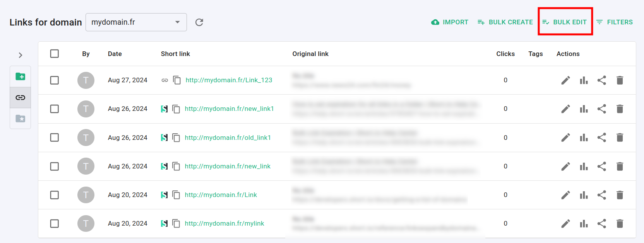Click the add folder icon in sidebar
Image resolution: width=644 pixels, height=243 pixels.
pos(21,76)
